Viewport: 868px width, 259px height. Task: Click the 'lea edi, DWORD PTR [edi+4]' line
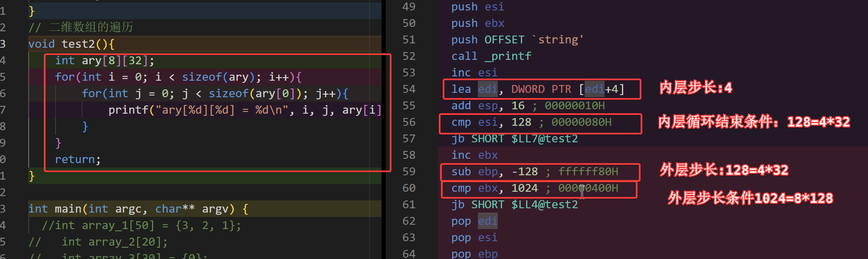(537, 89)
